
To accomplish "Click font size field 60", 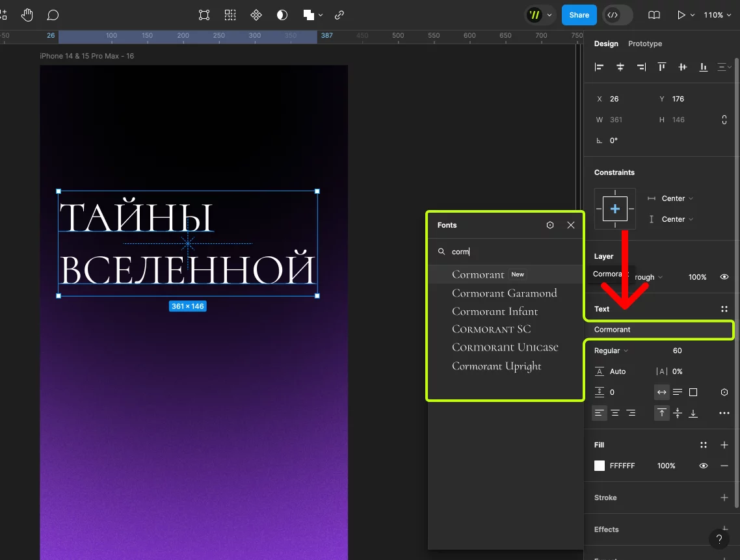I will click(x=677, y=351).
